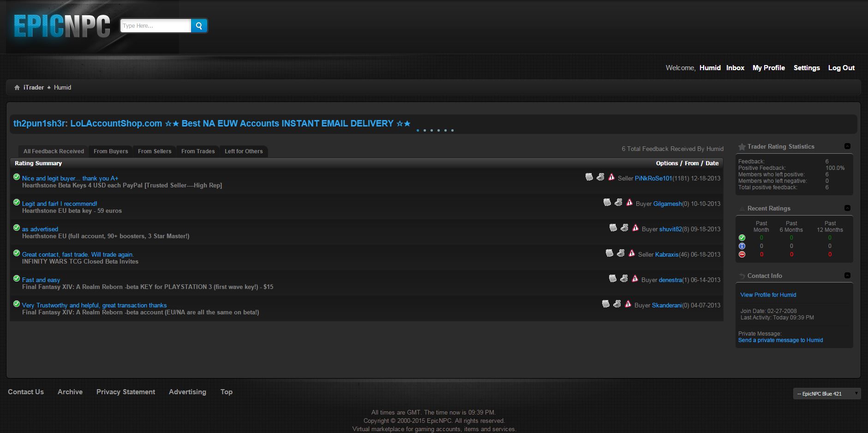This screenshot has height=433, width=868.
Task: Click middle gray icon on Kabraxis row
Action: 621,253
